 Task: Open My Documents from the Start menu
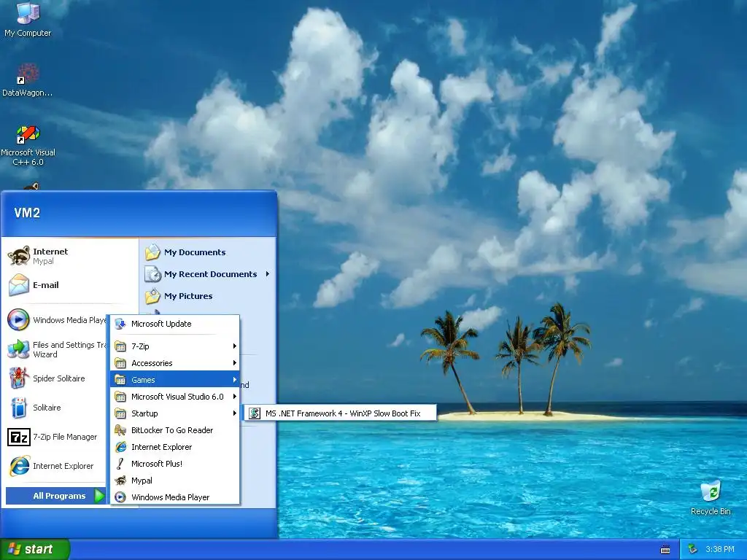point(208,252)
